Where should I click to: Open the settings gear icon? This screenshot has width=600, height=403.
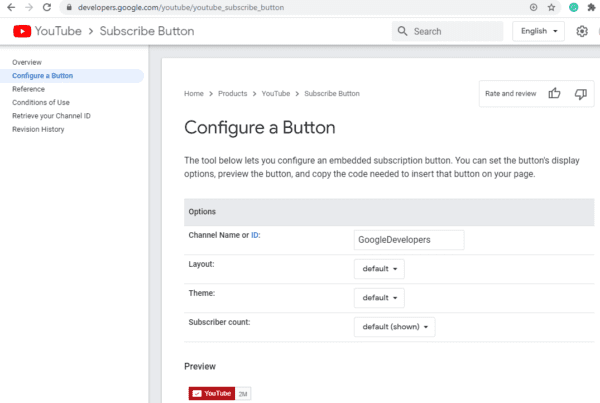582,31
